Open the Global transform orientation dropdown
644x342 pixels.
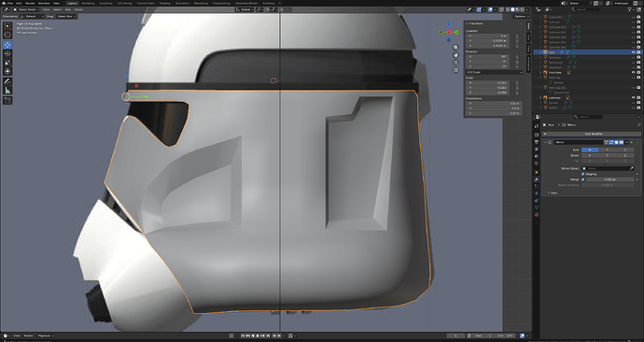click(245, 9)
